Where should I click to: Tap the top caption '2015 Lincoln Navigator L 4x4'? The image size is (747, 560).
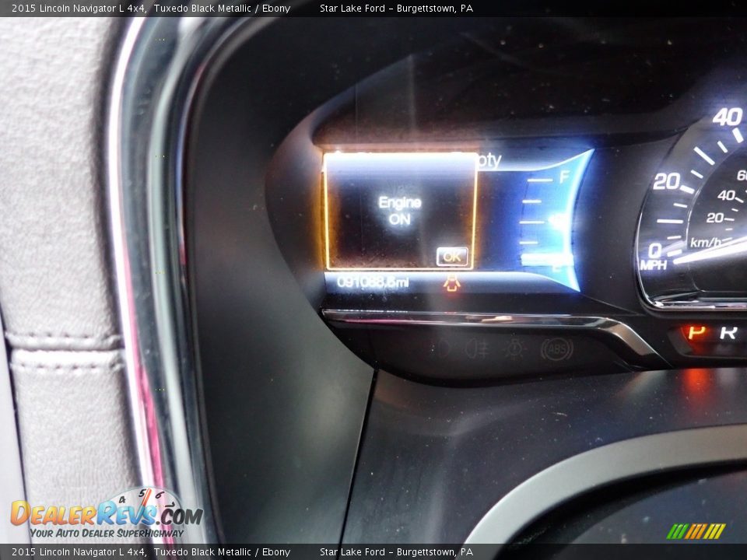tap(79, 8)
